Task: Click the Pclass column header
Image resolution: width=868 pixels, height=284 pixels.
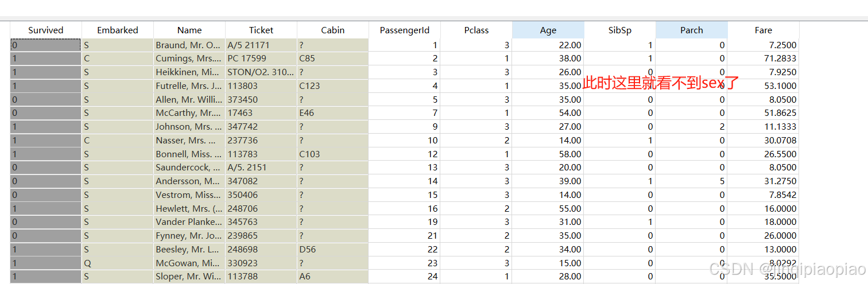Action: tap(476, 30)
